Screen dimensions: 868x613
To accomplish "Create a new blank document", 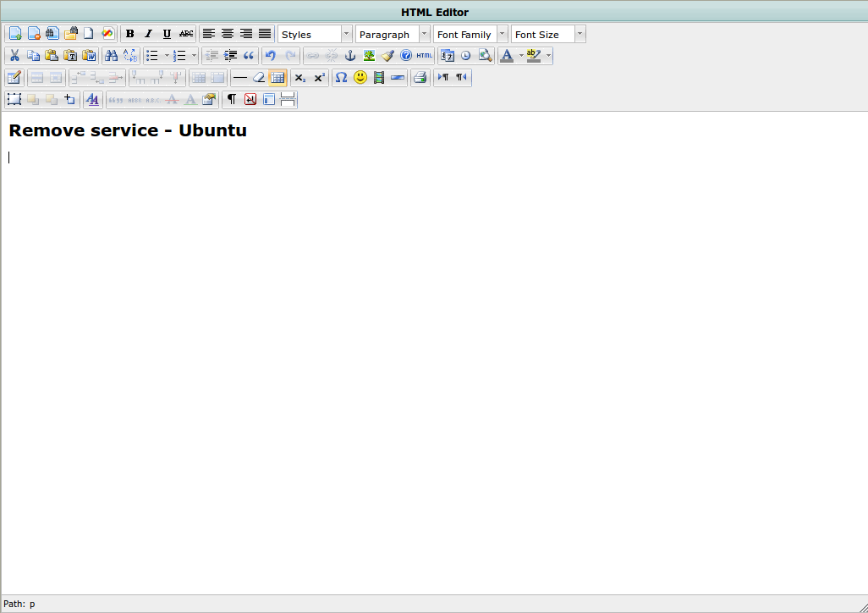I will [89, 34].
